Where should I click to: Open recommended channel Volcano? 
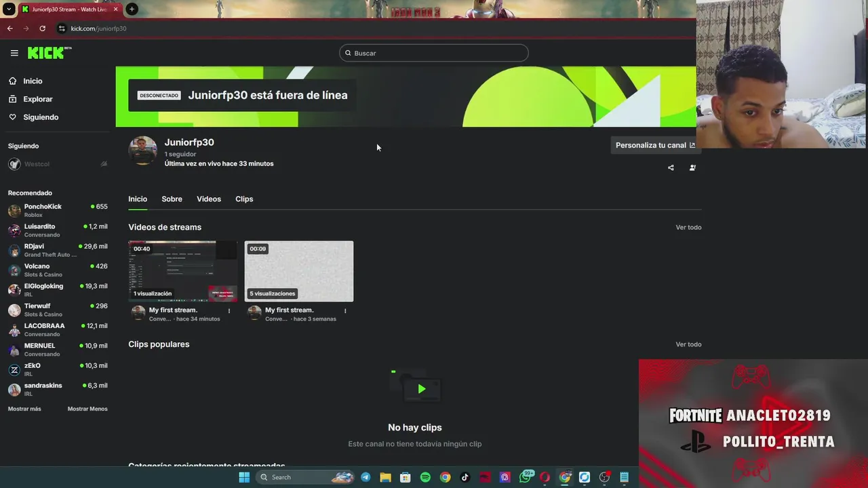(58, 270)
